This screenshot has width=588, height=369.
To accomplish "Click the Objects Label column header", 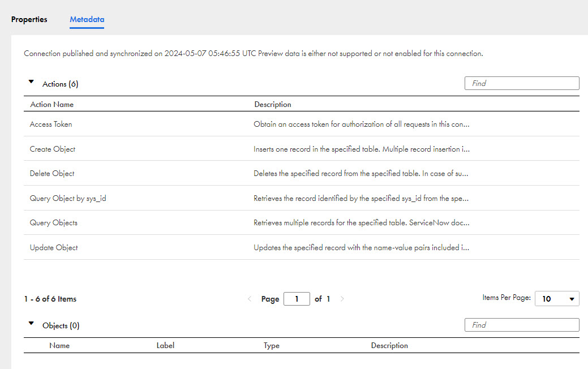I will 165,345.
